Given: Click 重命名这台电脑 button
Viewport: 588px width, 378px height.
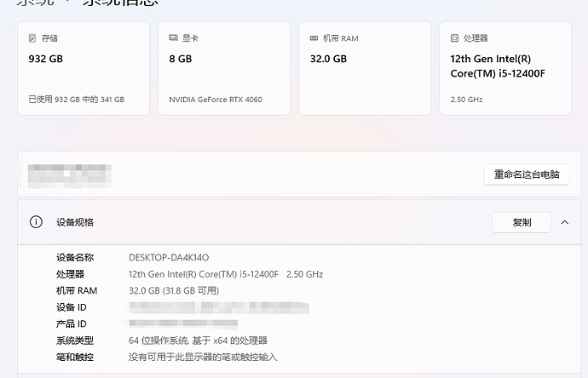Looking at the screenshot, I should [527, 175].
